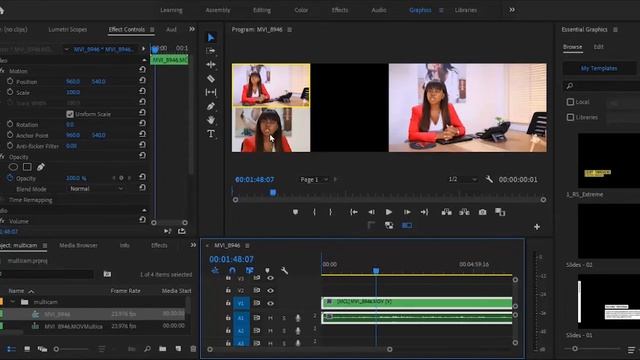Open Effect Controls panel menu
The image size is (640, 360).
(x=152, y=29)
